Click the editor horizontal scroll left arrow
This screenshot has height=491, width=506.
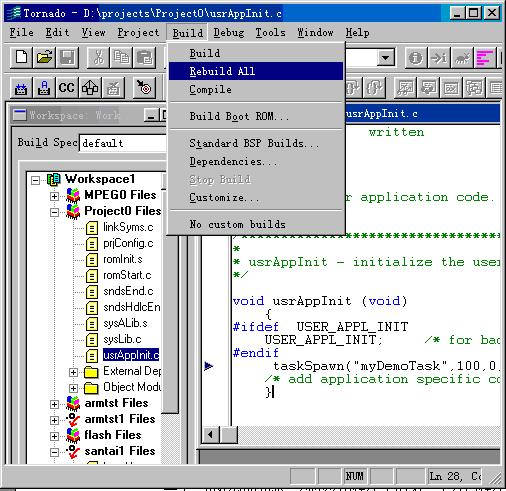point(211,435)
